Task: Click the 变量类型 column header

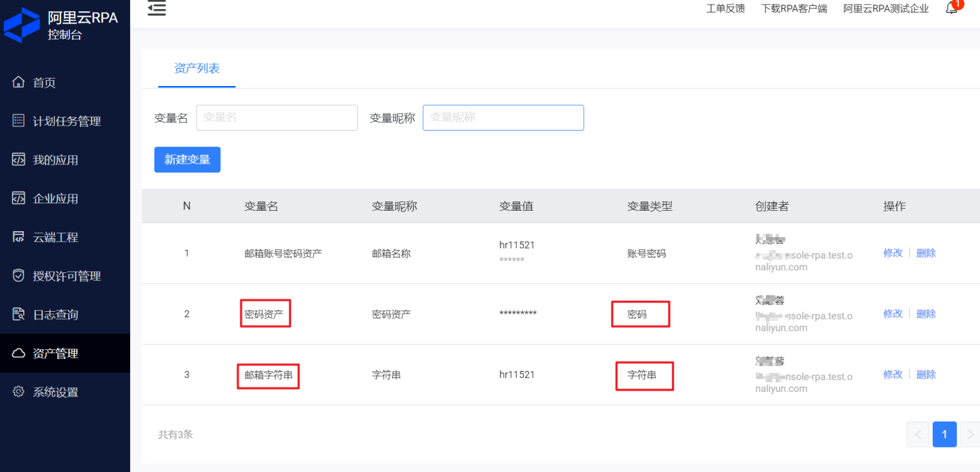Action: tap(650, 206)
